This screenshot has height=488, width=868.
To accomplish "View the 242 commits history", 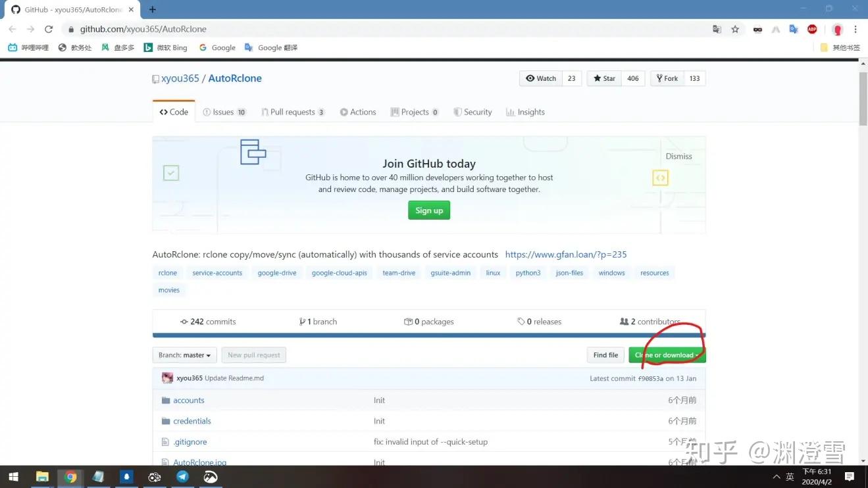I will pos(208,322).
